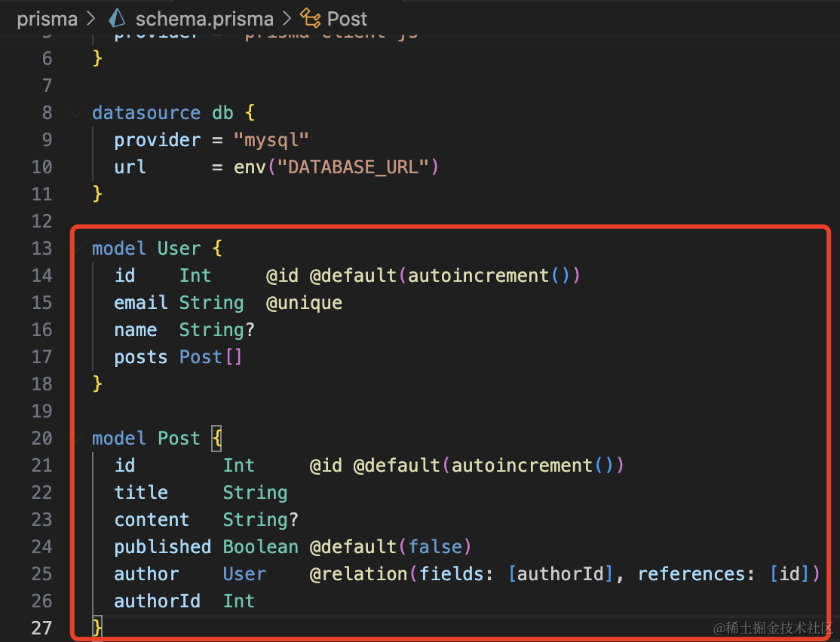Click the @relation attribute keyword

pyautogui.click(x=358, y=574)
